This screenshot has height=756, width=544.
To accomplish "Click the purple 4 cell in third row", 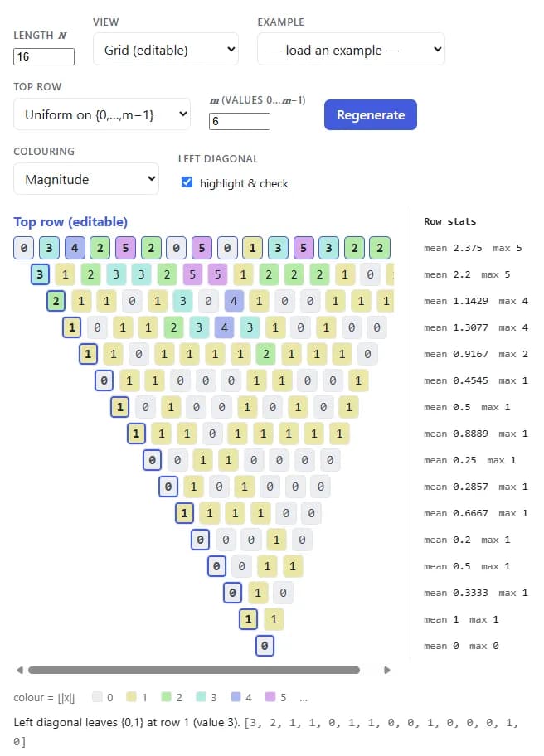I will point(234,301).
